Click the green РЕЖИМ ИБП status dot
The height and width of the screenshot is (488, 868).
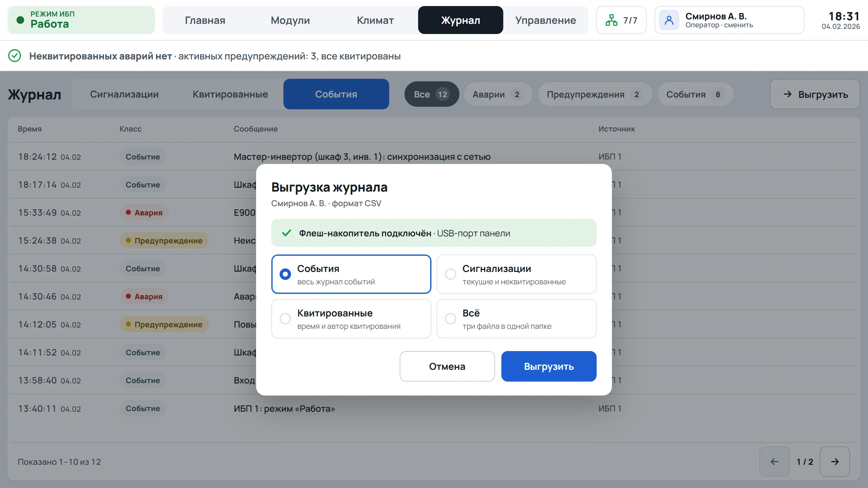(20, 20)
